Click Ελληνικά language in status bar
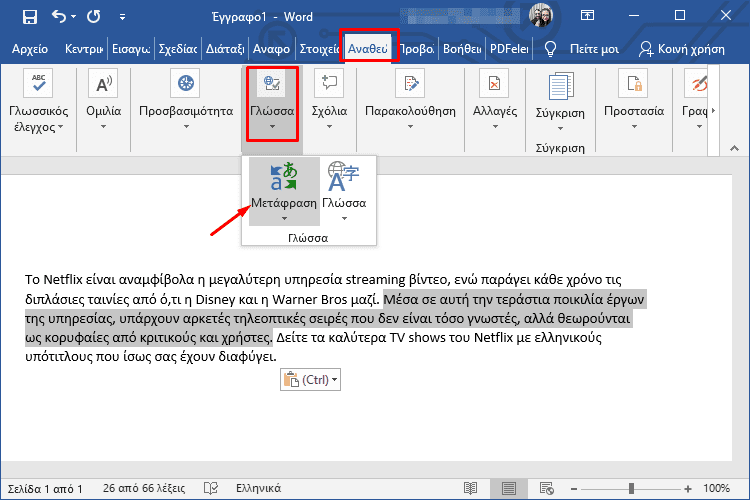Viewport: 750px width, 500px height. [x=258, y=488]
